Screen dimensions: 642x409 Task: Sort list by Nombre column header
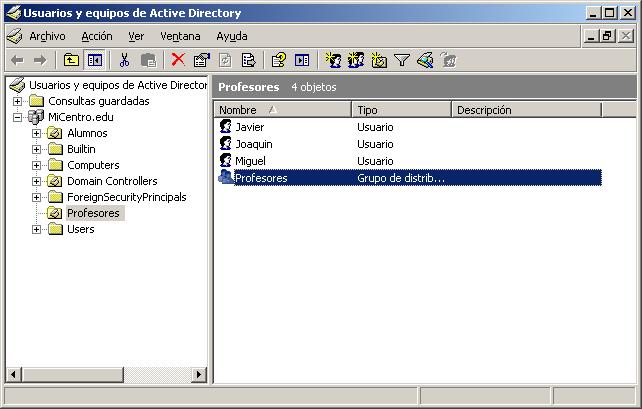pos(281,110)
